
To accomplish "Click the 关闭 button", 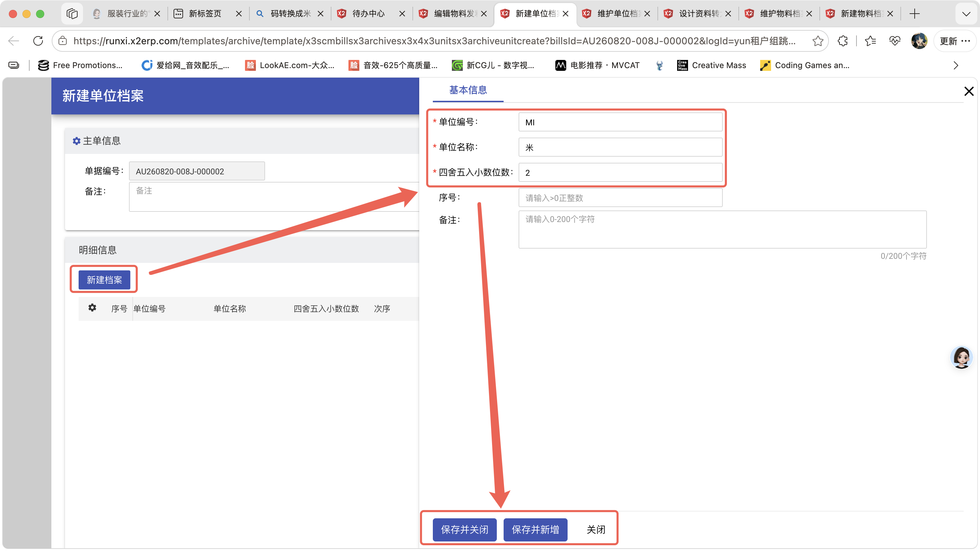I will [596, 529].
